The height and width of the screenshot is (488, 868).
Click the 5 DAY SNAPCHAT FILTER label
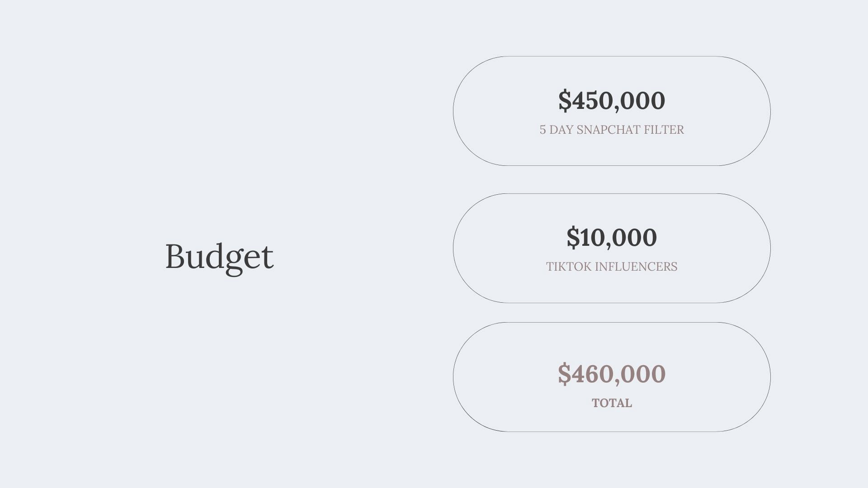pos(612,130)
